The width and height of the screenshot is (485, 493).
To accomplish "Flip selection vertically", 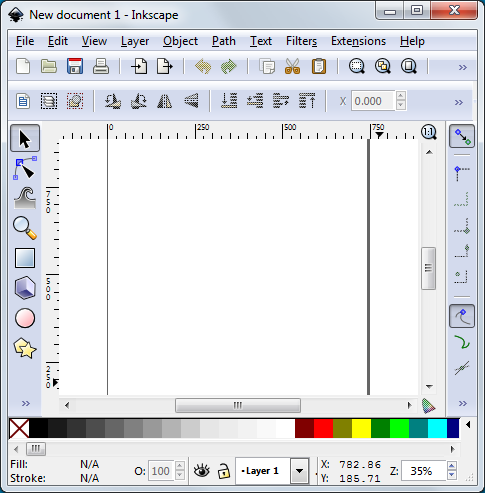I will click(191, 100).
